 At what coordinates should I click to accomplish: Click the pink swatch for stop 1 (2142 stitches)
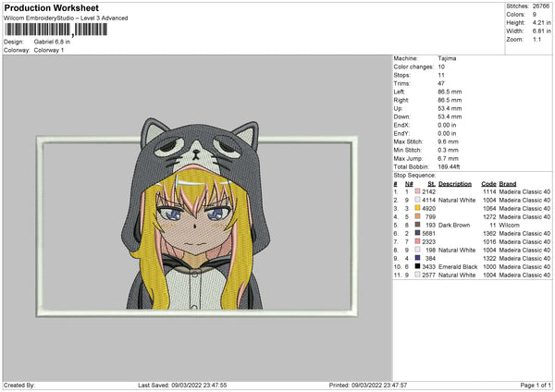(417, 191)
